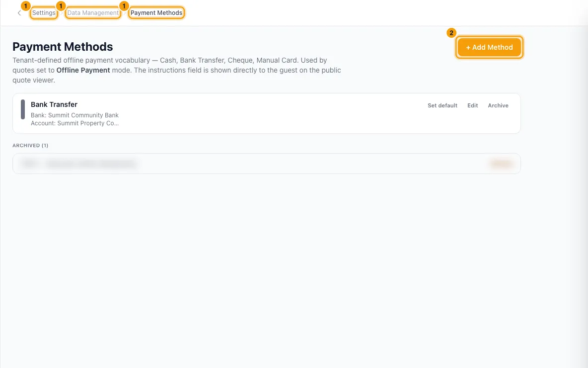Edit the Bank Transfer method
Image resolution: width=588 pixels, height=368 pixels.
click(472, 105)
